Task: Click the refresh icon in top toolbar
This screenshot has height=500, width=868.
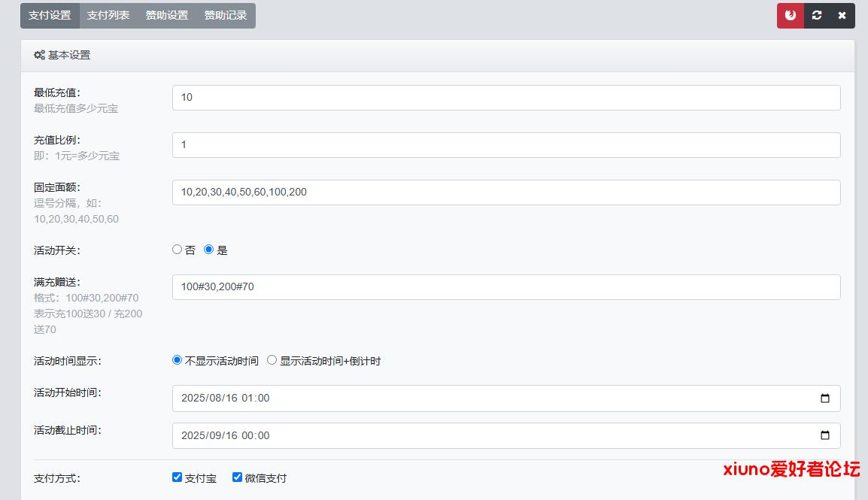Action: coord(817,16)
